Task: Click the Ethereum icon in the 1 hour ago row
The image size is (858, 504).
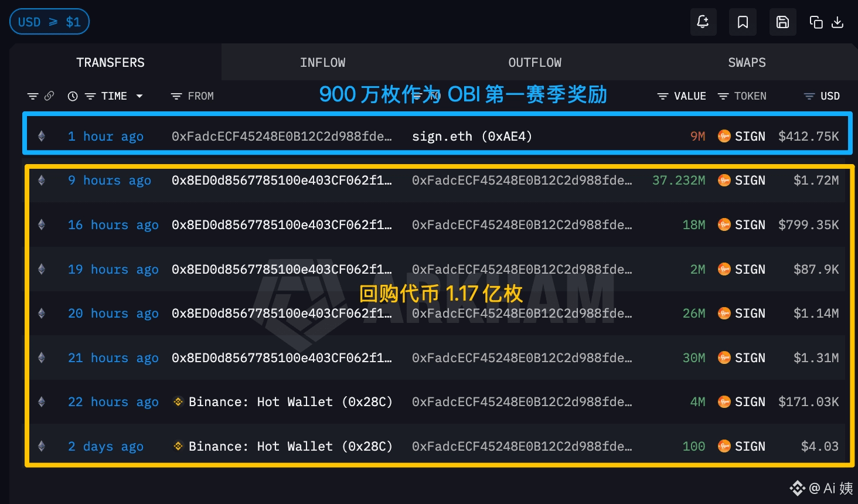Action: [42, 136]
